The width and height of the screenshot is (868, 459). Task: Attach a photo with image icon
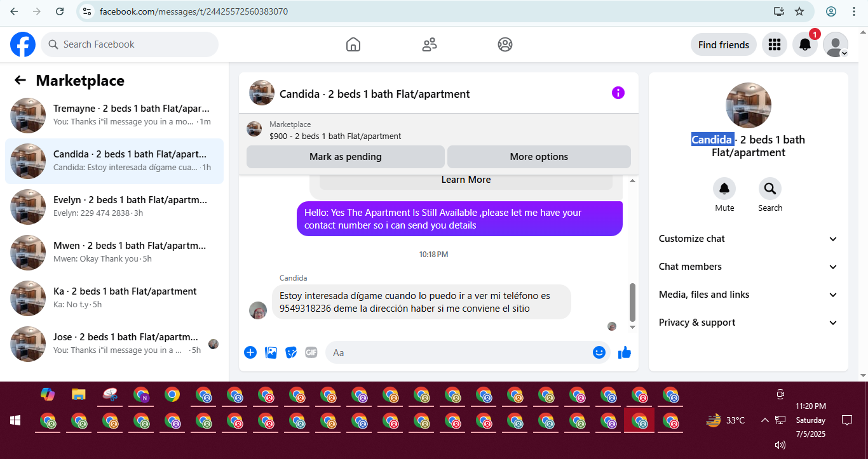(x=271, y=352)
